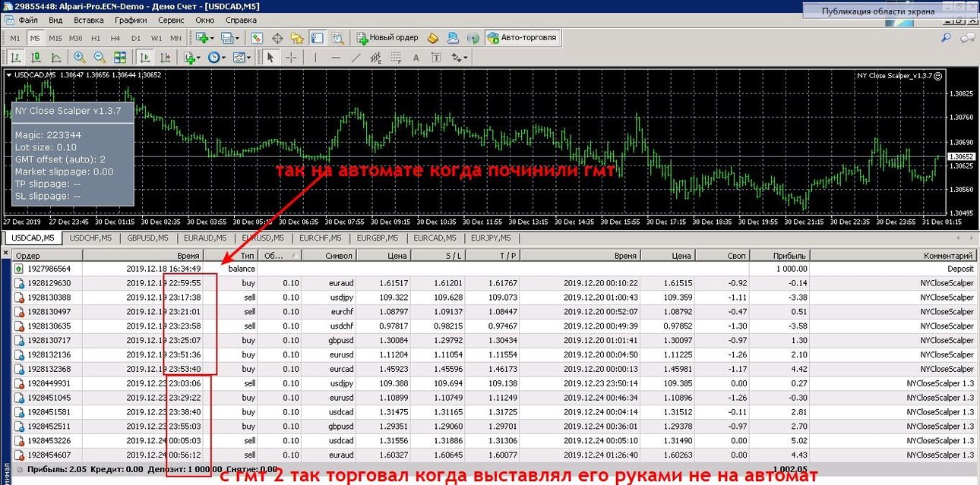Expand the new chart dropdown arrow
980x485 pixels.
point(210,37)
